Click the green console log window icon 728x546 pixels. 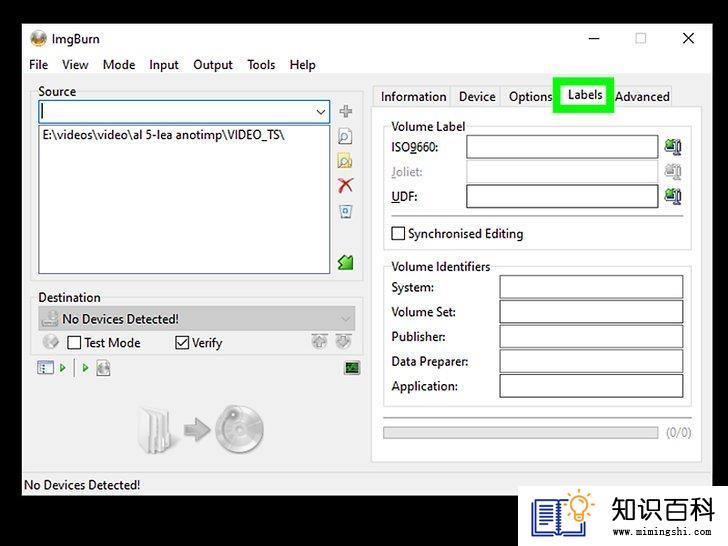point(352,368)
